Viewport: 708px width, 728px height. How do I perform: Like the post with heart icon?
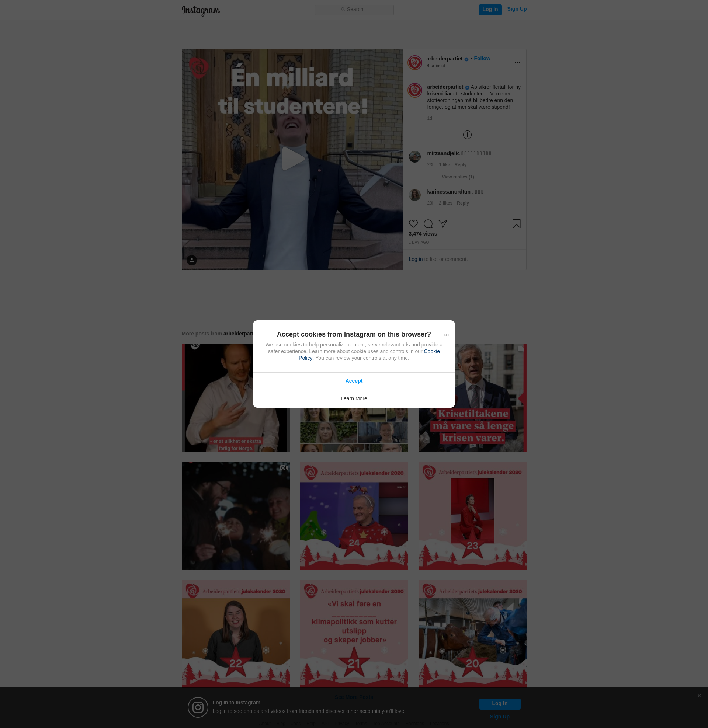[413, 224]
